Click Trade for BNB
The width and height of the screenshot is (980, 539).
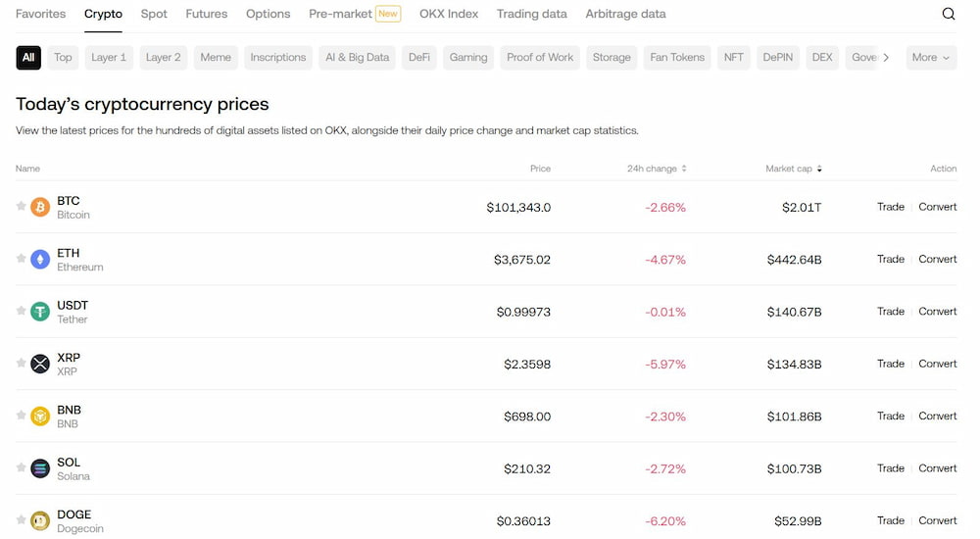[x=891, y=416]
